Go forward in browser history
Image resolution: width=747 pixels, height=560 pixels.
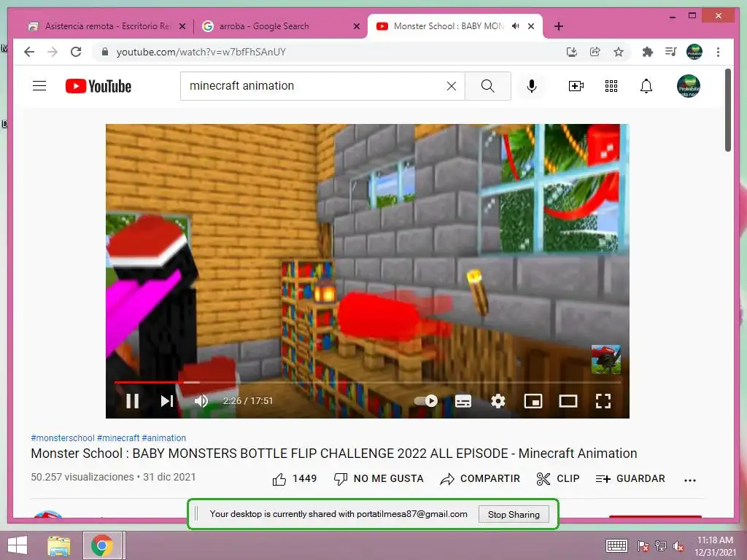pyautogui.click(x=53, y=52)
